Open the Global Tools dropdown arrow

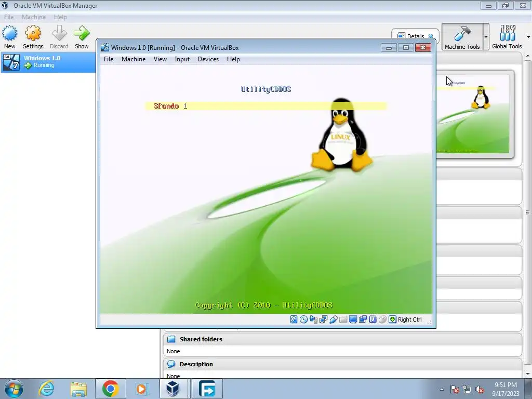click(528, 37)
